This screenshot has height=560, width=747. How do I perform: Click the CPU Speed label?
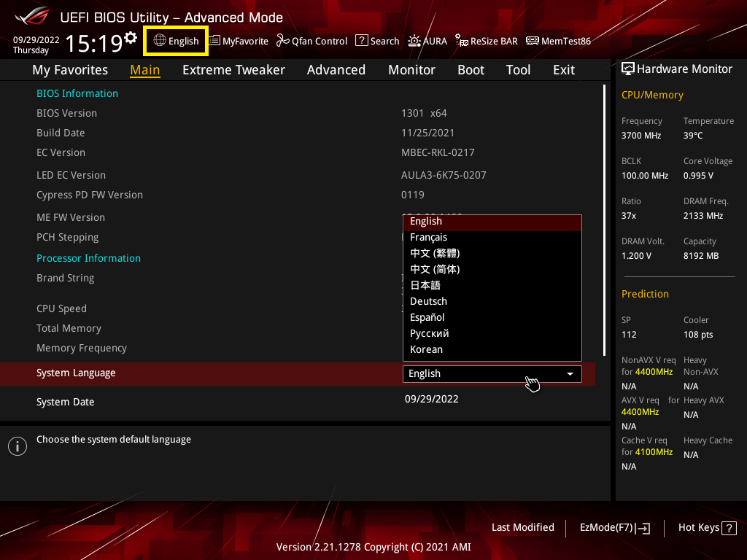pyautogui.click(x=61, y=308)
